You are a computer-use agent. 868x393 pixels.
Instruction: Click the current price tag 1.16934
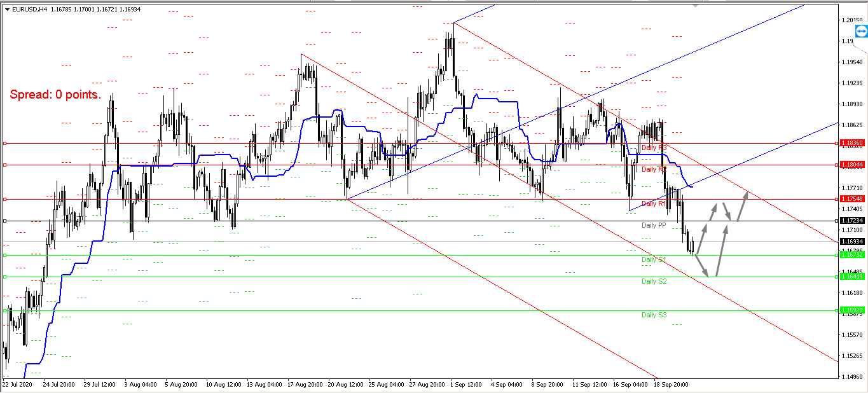(x=851, y=242)
